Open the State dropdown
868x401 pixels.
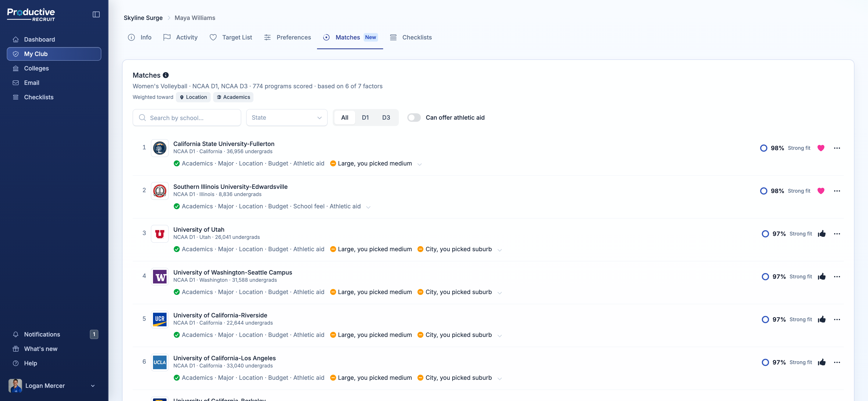coord(287,118)
